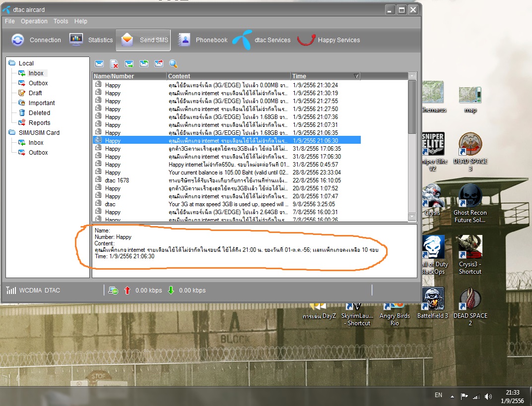Select the message timed 31/8/2556 0:45:57
Screen dimensions: 532x406
tap(227, 165)
